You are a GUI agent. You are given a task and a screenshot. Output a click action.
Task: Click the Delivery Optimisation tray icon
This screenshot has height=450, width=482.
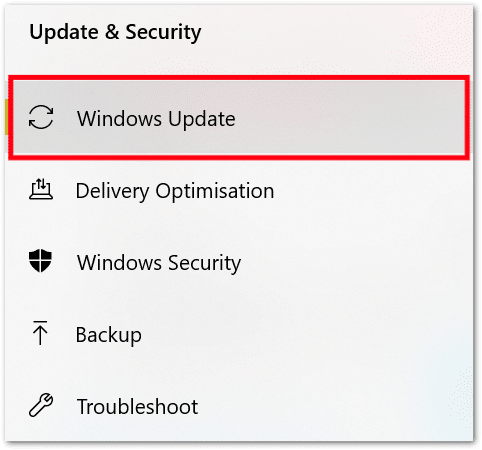point(41,189)
